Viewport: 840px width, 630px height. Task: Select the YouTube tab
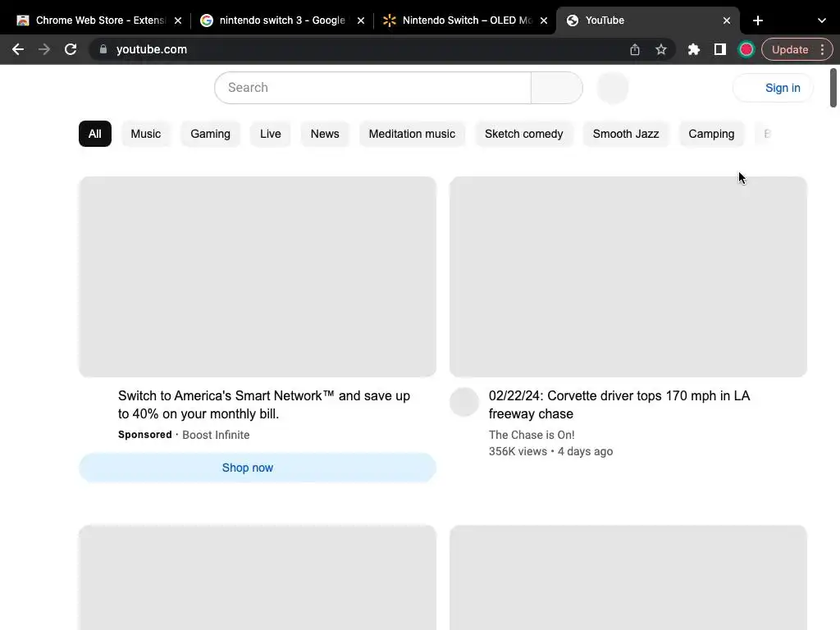click(648, 21)
